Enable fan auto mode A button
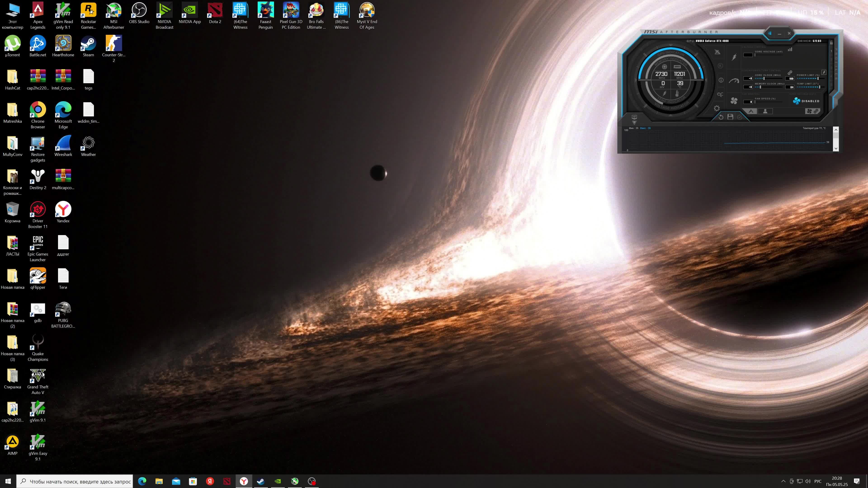The width and height of the screenshot is (868, 488). [751, 111]
